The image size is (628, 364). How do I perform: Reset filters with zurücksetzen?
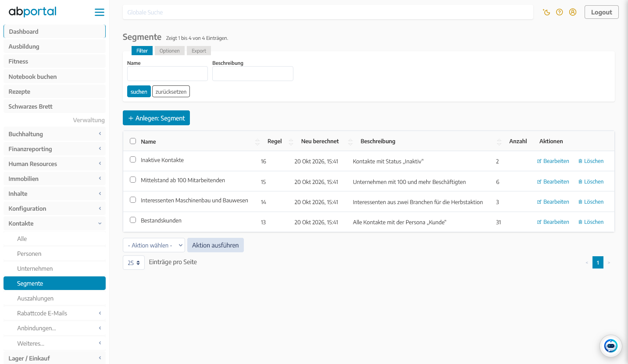(171, 92)
